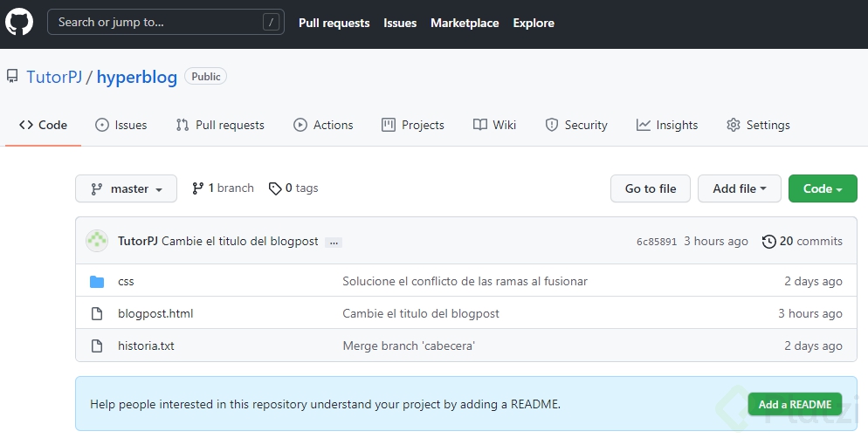Click the TutorPJ avatar in commit row

(97, 241)
